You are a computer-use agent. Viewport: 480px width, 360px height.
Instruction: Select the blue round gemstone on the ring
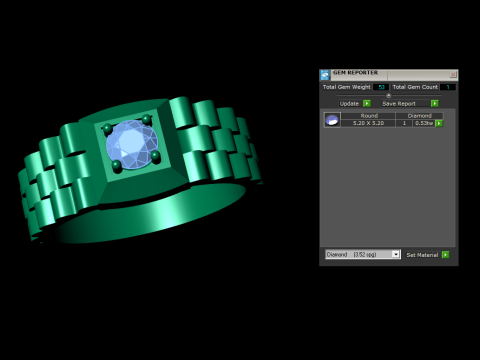[132, 144]
